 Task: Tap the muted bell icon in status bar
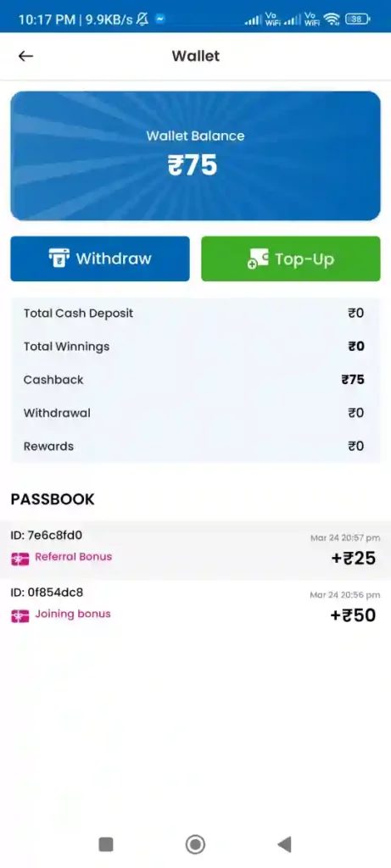[x=142, y=19]
